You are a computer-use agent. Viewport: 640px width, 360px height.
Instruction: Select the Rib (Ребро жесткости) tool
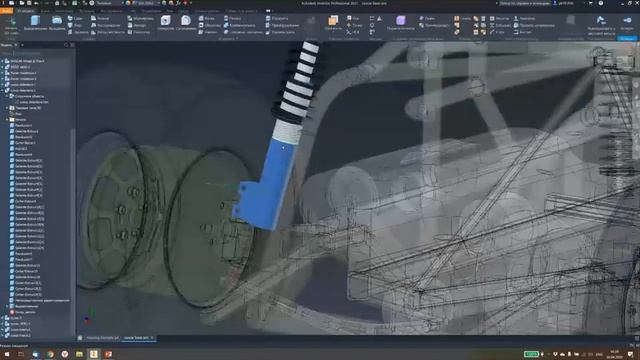tap(108, 32)
